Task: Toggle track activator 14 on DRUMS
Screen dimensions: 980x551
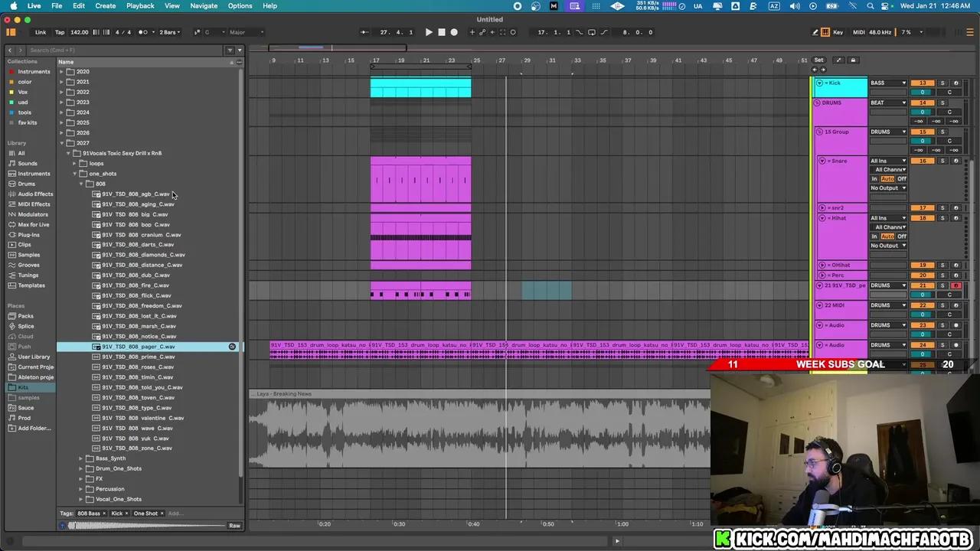Action: [923, 103]
